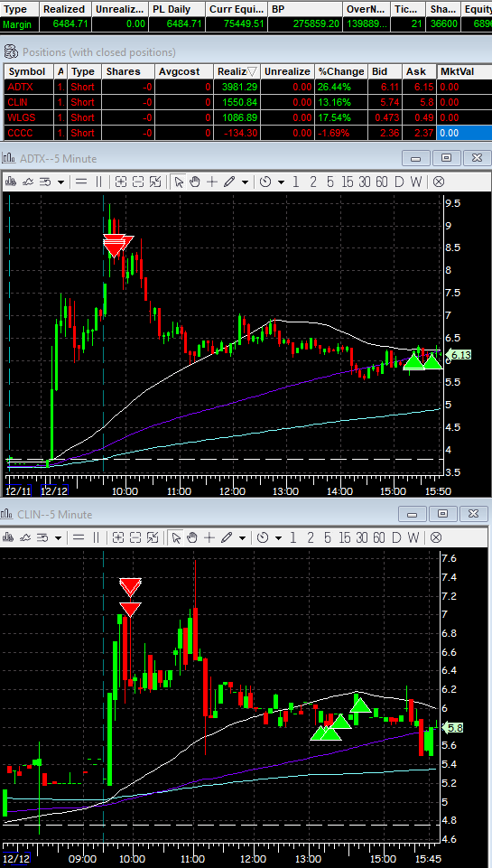
Task: Switch CLIN chart to Weekly (W)
Action: 413,537
